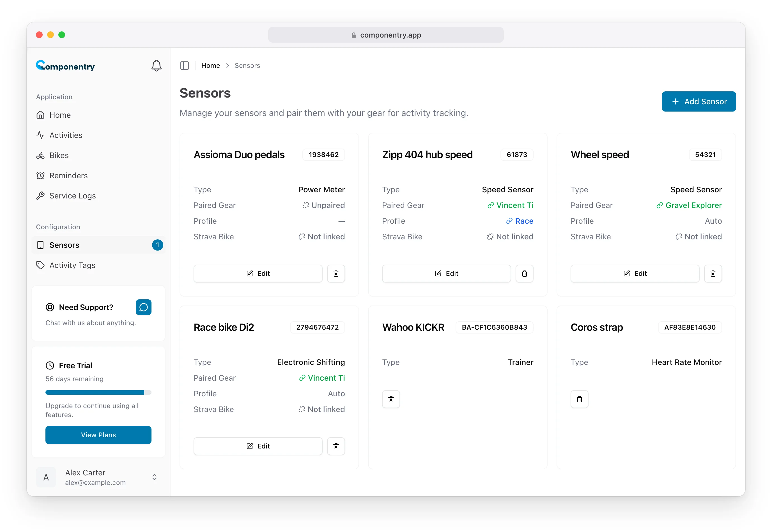Click the Unpaired status on Assioma card
This screenshot has width=772, height=532.
323,205
